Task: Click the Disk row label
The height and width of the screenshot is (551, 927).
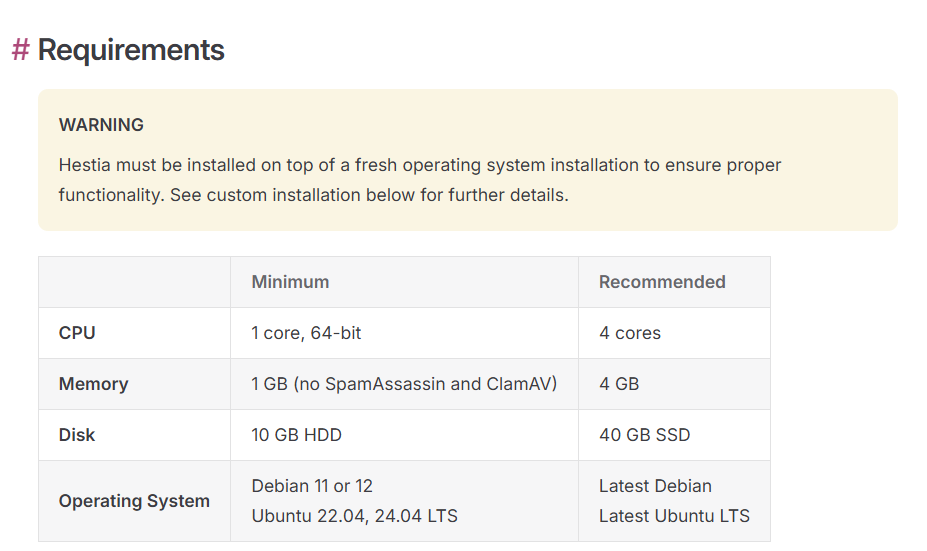Action: [77, 435]
